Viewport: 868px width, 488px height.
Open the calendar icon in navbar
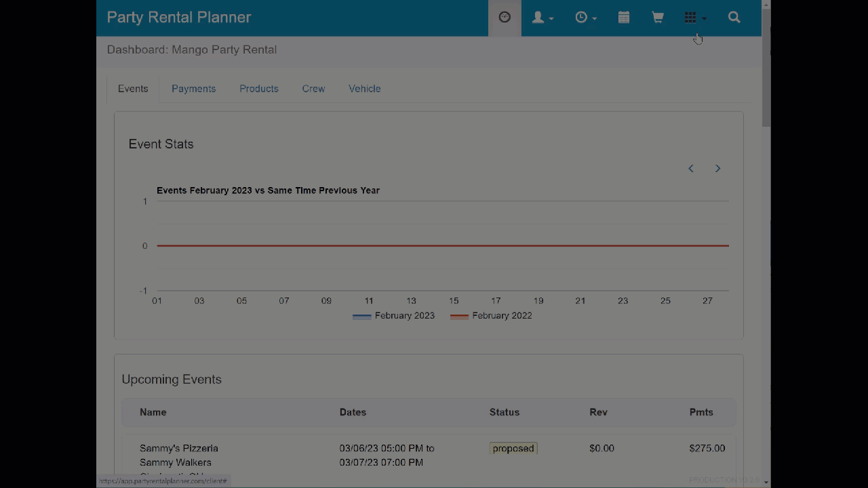(x=624, y=18)
